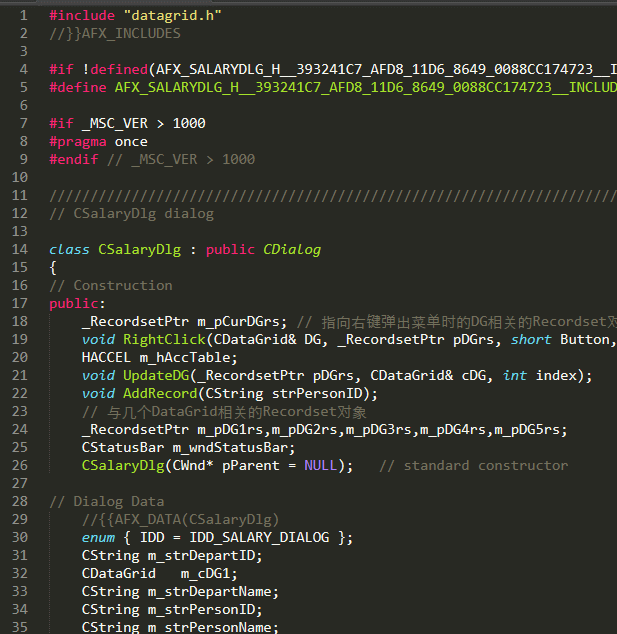Click the 'short' keyword on line 19
This screenshot has width=617, height=634.
pyautogui.click(x=531, y=340)
